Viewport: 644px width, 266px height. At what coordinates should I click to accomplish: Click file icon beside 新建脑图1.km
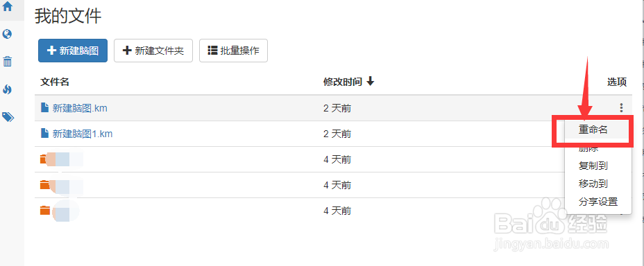pyautogui.click(x=45, y=133)
